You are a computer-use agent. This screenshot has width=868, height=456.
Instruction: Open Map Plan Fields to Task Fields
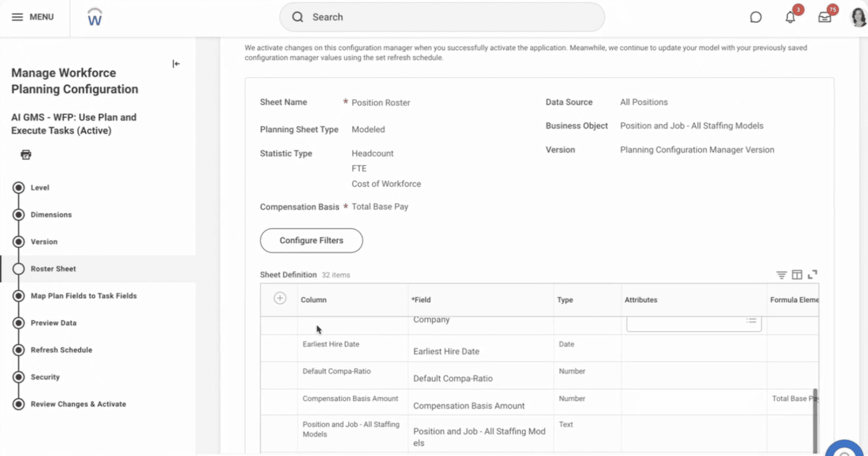pyautogui.click(x=84, y=296)
